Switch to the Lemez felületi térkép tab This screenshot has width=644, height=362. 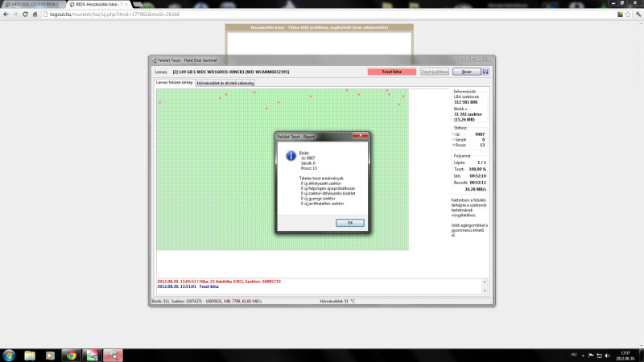175,83
